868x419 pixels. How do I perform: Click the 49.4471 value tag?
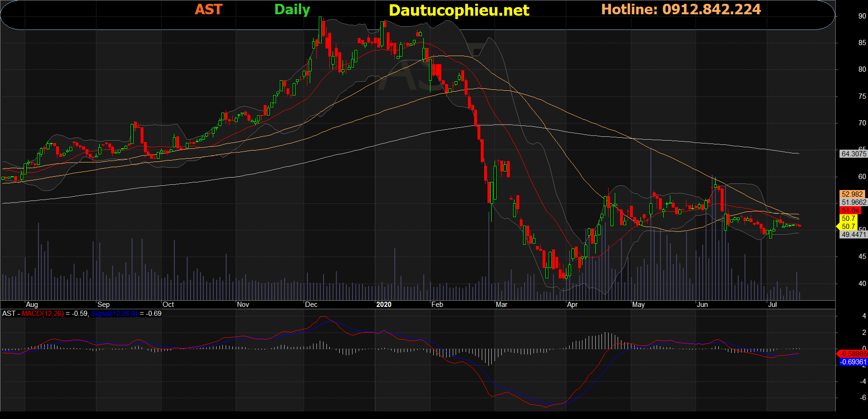pos(854,235)
